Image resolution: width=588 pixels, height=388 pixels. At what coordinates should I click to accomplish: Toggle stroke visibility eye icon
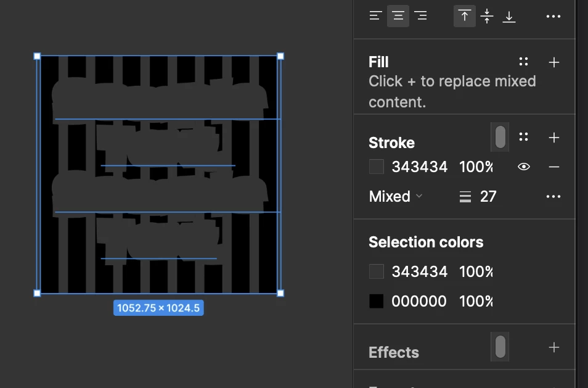[x=523, y=167]
